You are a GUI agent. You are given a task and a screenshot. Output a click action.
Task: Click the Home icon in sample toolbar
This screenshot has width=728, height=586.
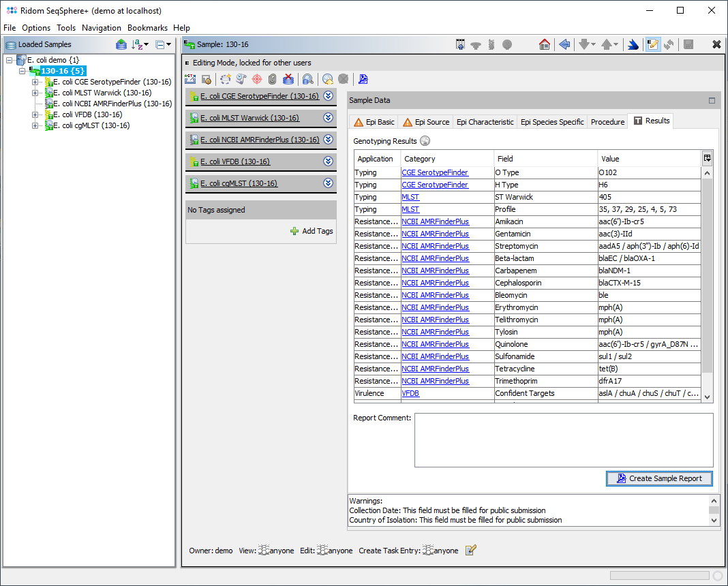(x=544, y=44)
